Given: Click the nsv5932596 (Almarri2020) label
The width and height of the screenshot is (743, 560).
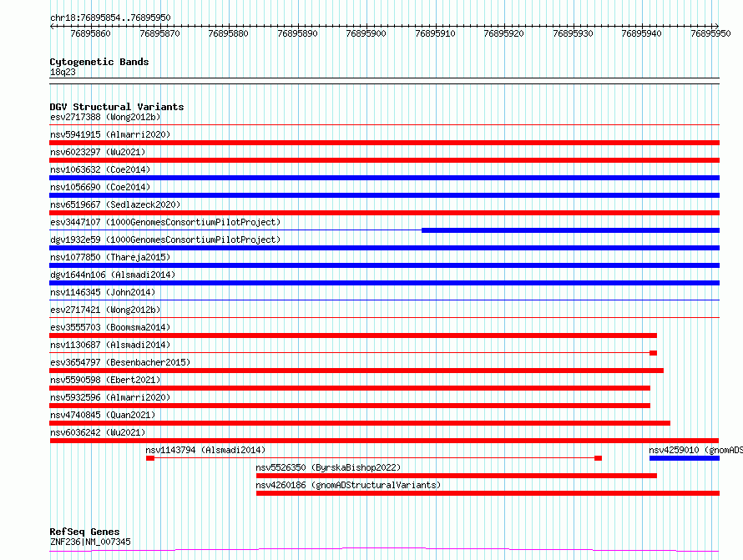Looking at the screenshot, I should [110, 397].
